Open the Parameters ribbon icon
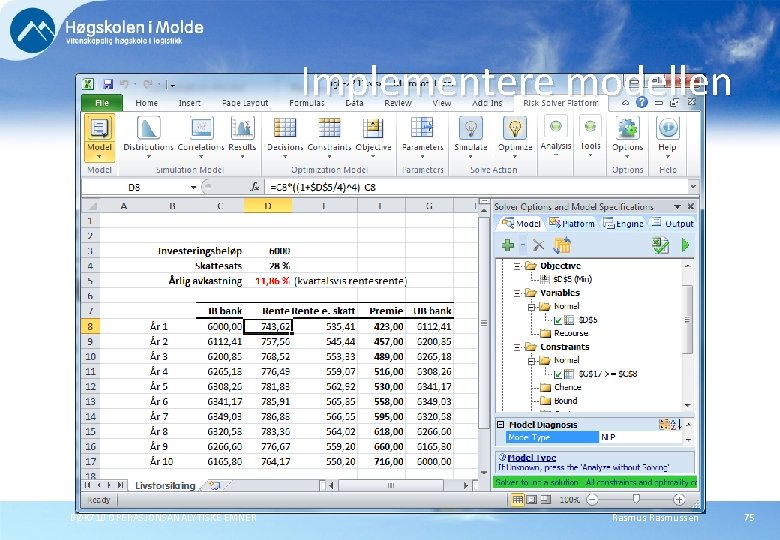The height and width of the screenshot is (540, 780). (422, 127)
